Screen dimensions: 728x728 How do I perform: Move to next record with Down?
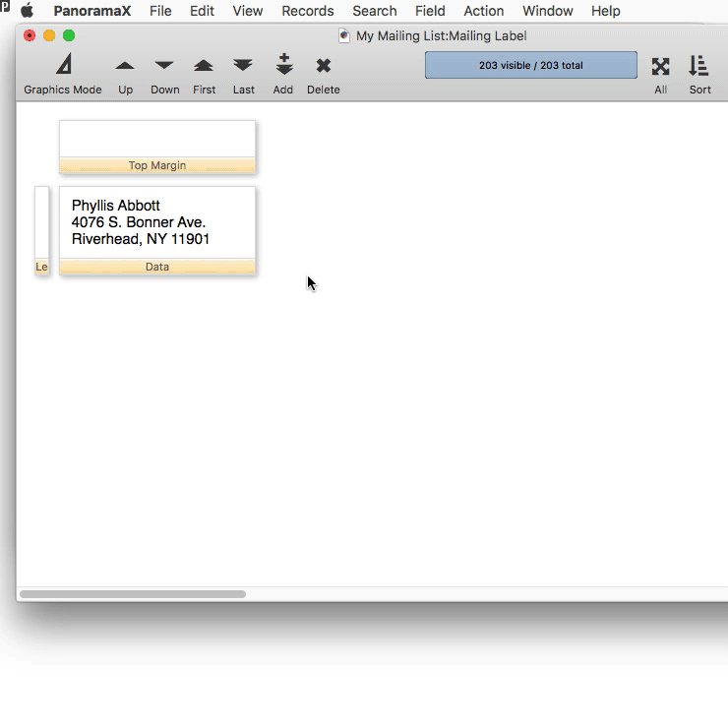click(x=164, y=66)
